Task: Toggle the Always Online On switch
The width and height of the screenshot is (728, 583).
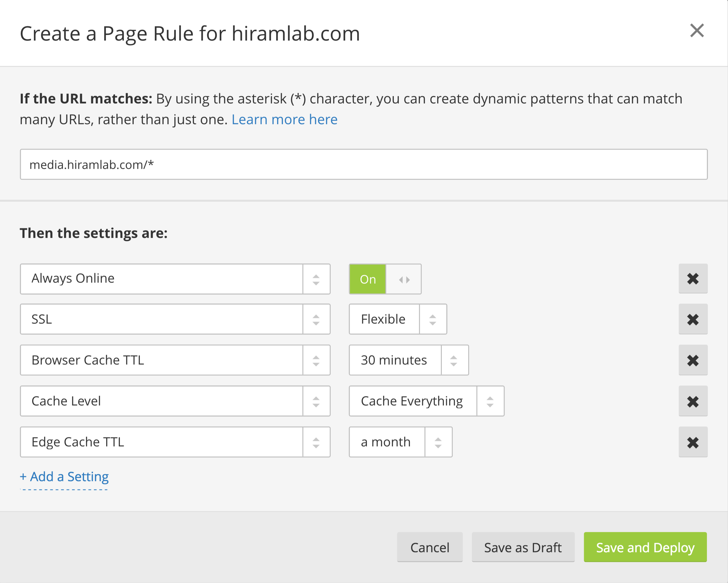Action: pyautogui.click(x=385, y=279)
